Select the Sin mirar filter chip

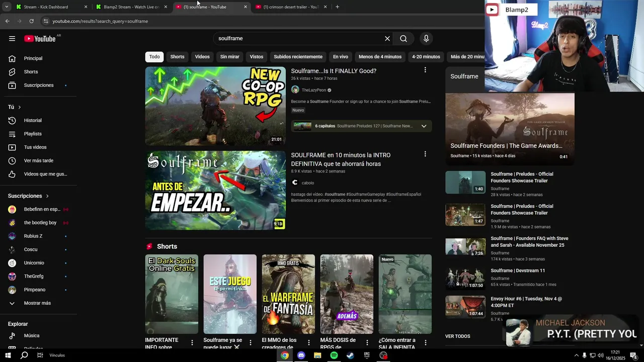coord(229,57)
